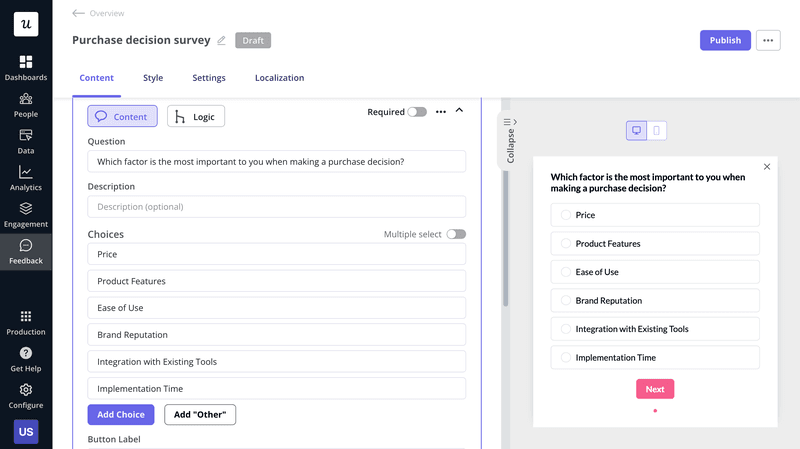
Task: Click the Overview link
Action: point(107,13)
